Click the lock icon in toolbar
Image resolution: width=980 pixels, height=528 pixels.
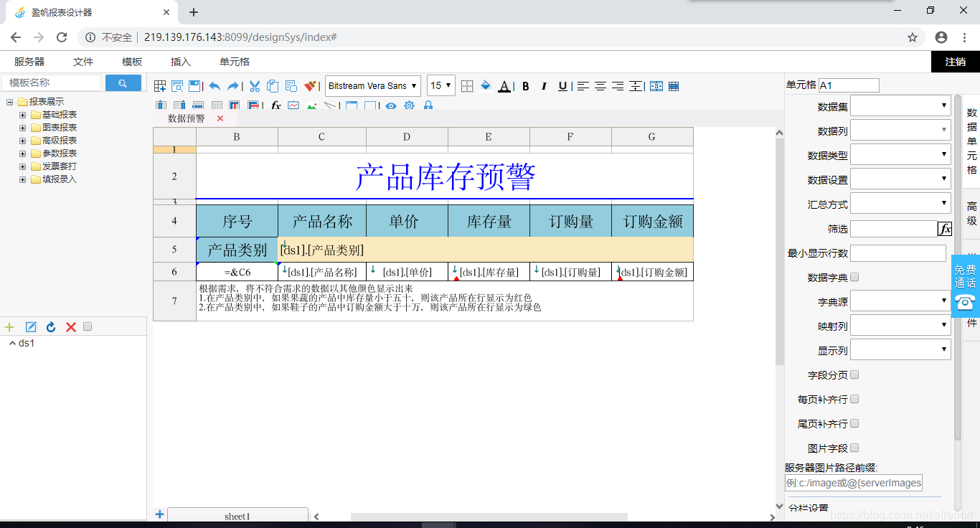pos(428,105)
